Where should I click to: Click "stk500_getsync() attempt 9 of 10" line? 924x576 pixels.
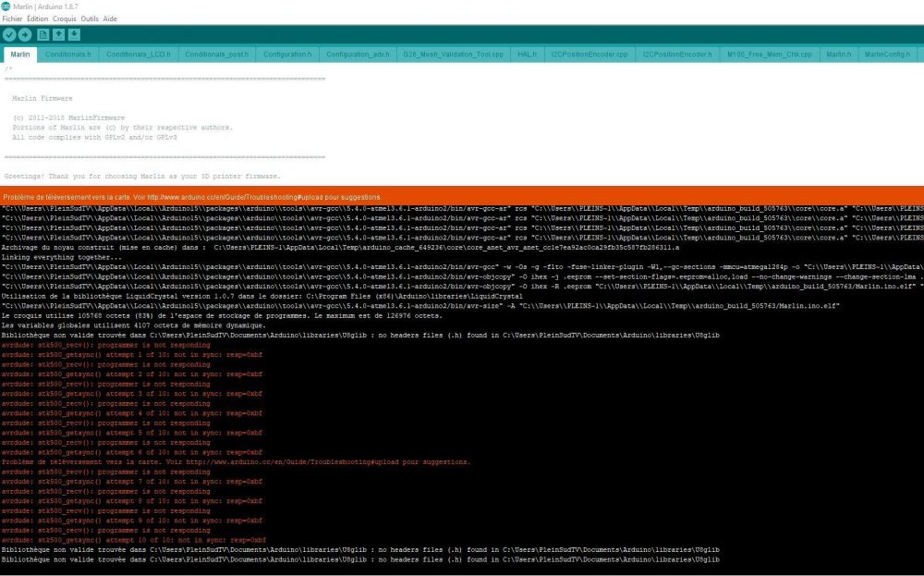click(x=132, y=521)
